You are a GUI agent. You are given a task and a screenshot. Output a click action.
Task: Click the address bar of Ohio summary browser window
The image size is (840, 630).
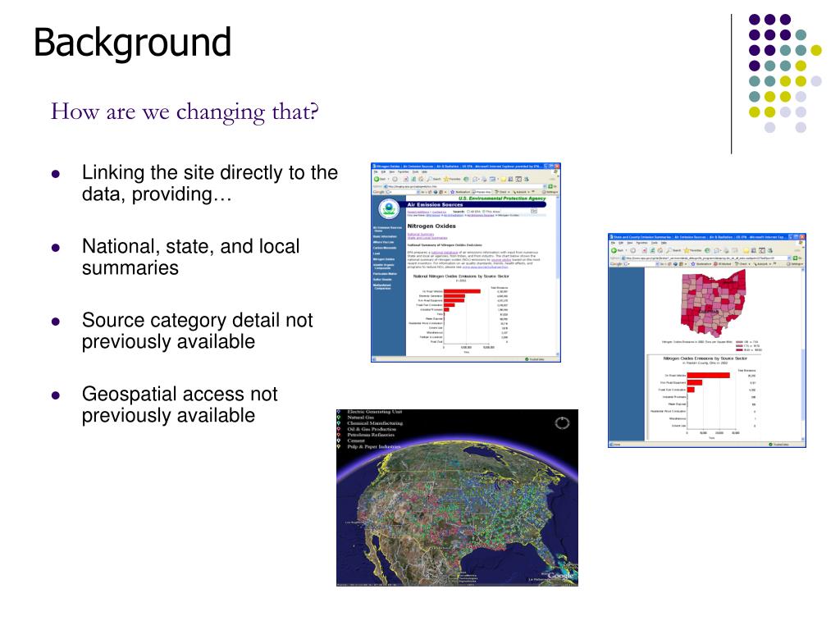pos(707,258)
